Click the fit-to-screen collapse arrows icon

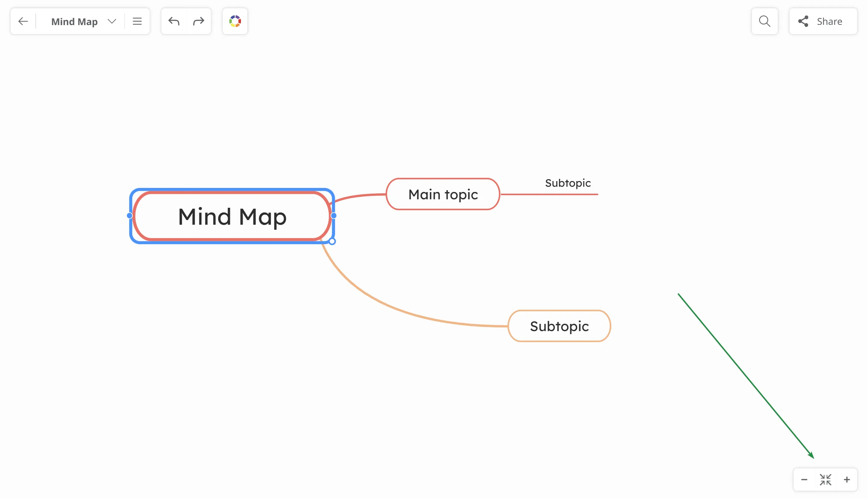pos(826,480)
